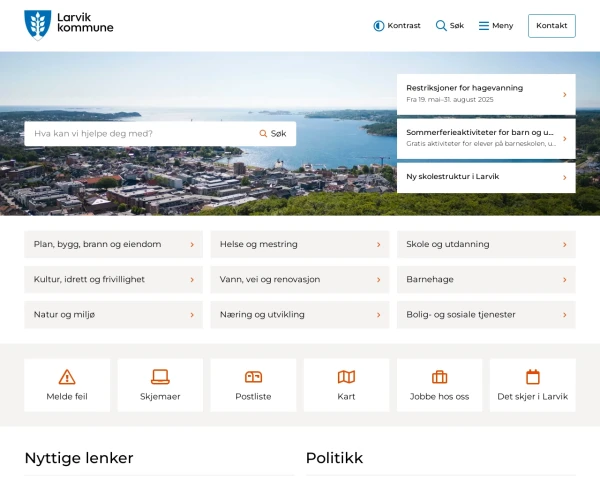
Task: Open Næring og utvikling category
Action: [x=300, y=315]
